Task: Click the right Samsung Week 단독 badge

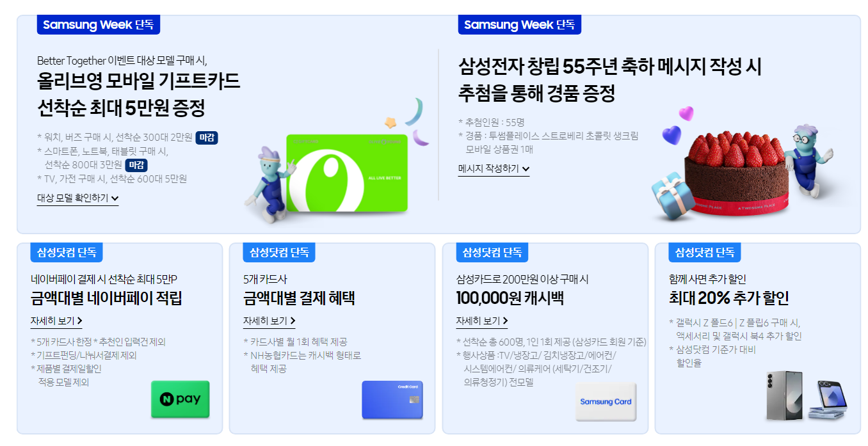Action: coord(520,25)
